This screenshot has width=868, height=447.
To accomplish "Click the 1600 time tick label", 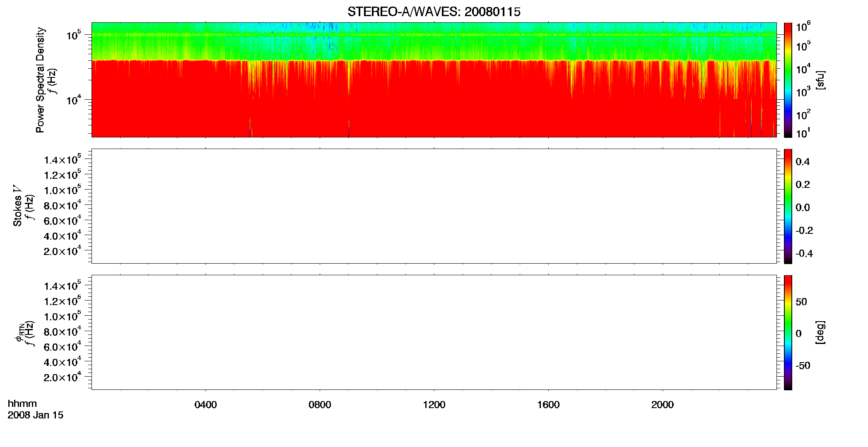I will (548, 405).
